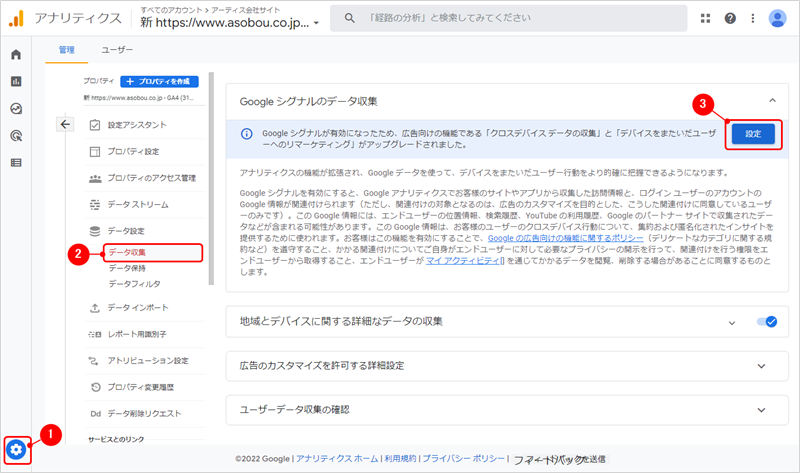Click the back arrow in property column

coord(65,124)
